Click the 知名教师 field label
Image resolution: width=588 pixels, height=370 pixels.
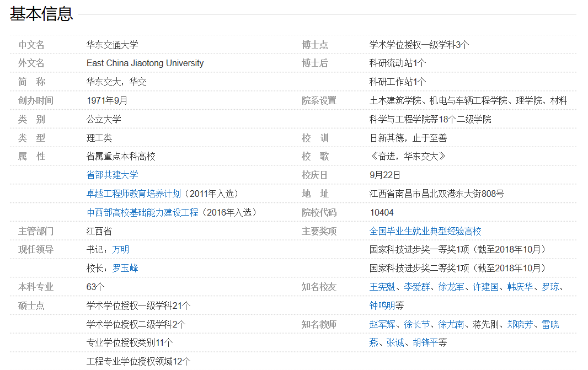point(319,324)
